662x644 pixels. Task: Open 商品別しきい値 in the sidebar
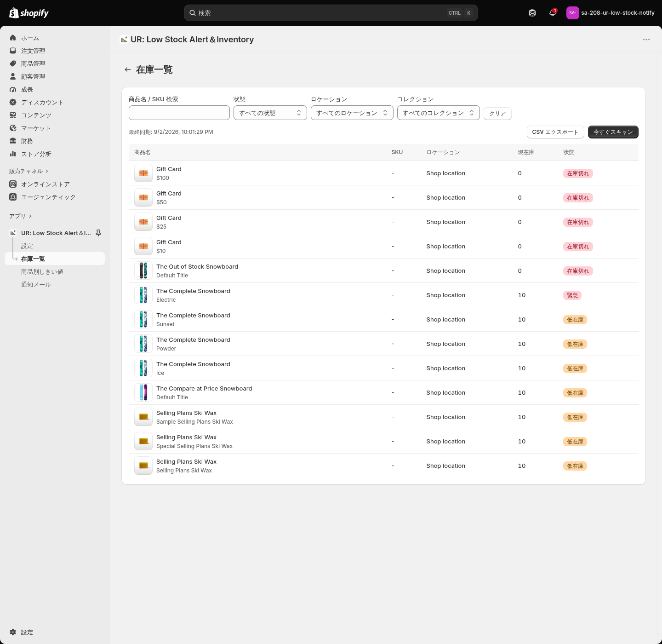coord(42,271)
